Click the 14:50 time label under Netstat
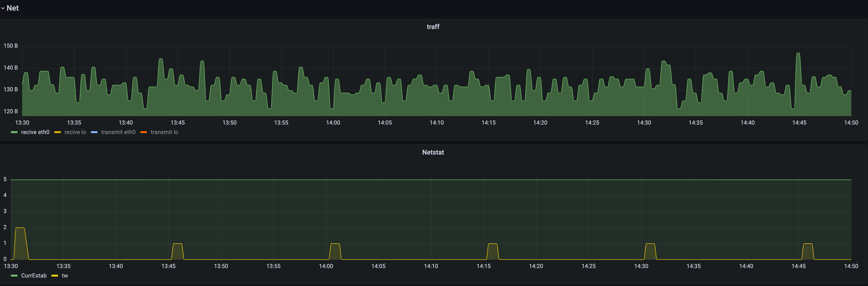Viewport: 868px width, 286px height. point(851,266)
